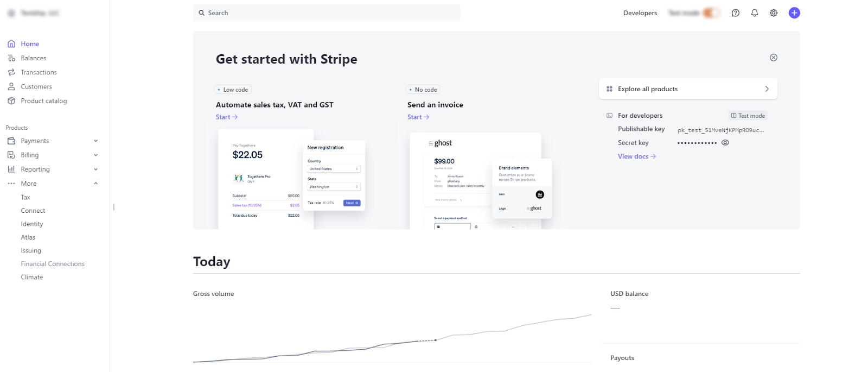Start Automate sales tax, VAT and GST

click(227, 117)
